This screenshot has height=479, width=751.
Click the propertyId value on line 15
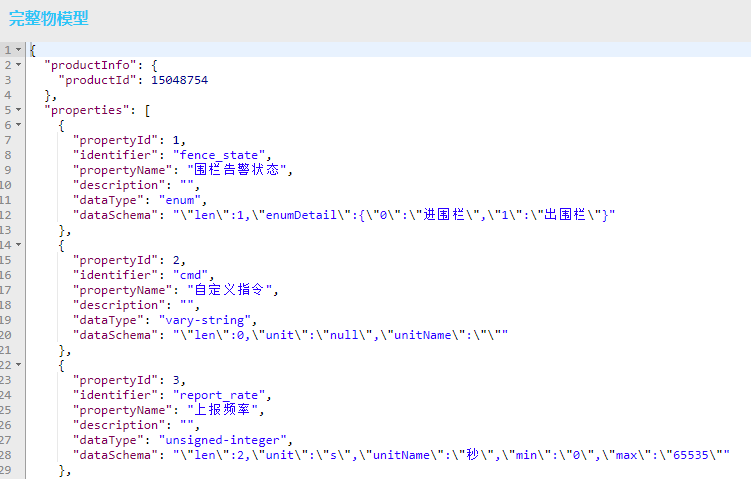pyautogui.click(x=176, y=261)
